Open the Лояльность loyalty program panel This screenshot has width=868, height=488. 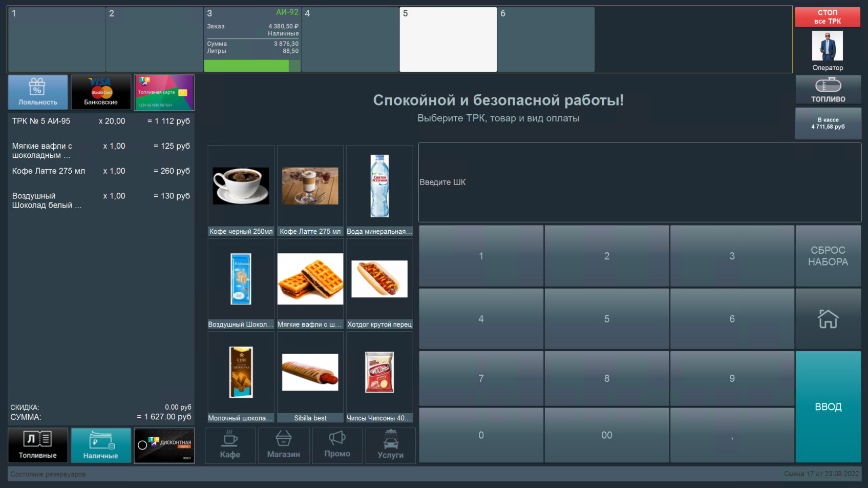[x=37, y=92]
